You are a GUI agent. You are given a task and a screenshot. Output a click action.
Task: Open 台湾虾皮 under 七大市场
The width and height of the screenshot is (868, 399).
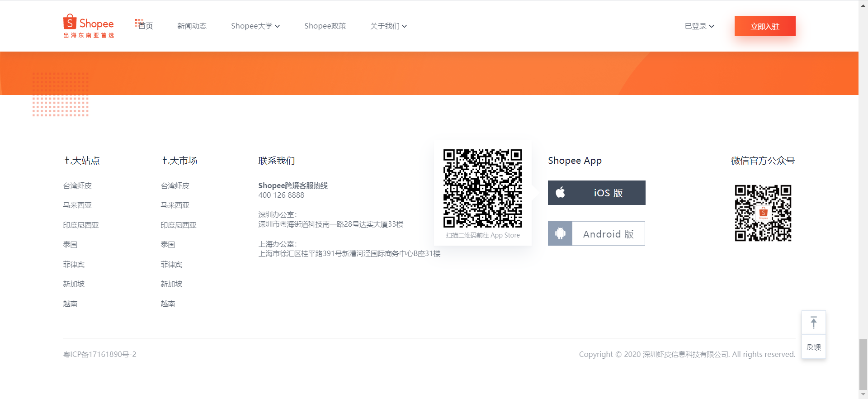coord(175,186)
